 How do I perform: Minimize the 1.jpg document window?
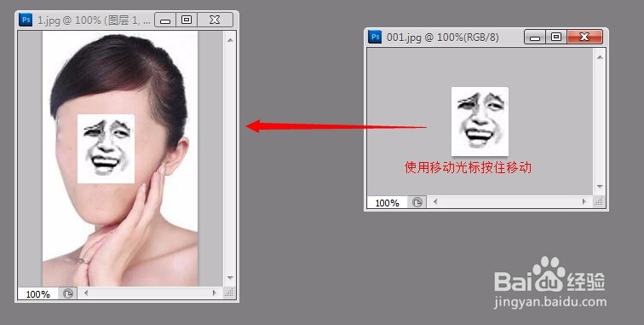165,20
